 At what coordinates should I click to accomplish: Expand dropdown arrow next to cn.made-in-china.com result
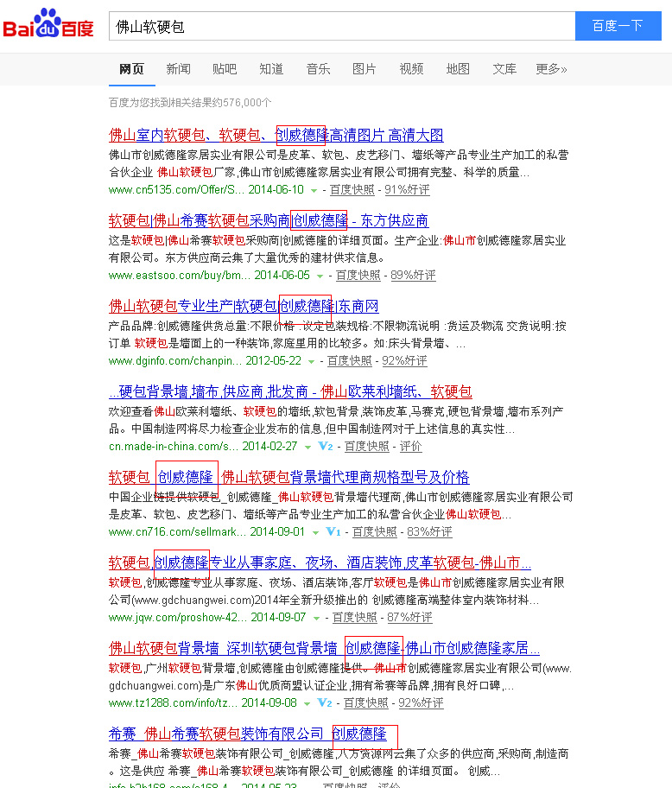307,447
